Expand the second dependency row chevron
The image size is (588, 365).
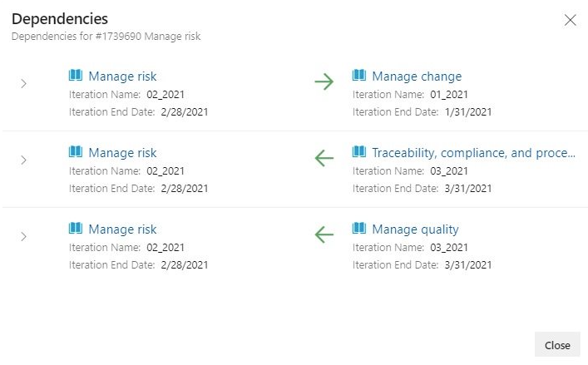click(x=23, y=160)
